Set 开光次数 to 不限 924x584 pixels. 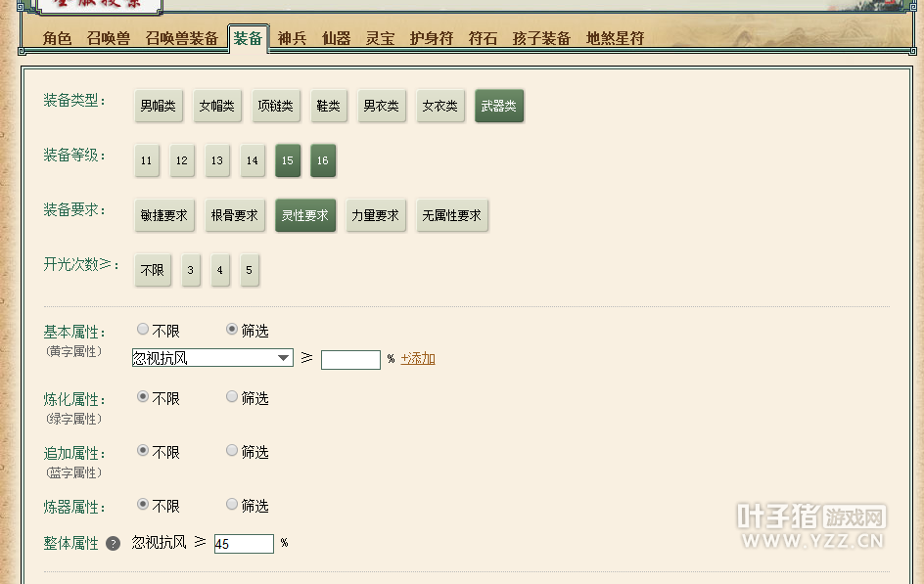tap(152, 270)
